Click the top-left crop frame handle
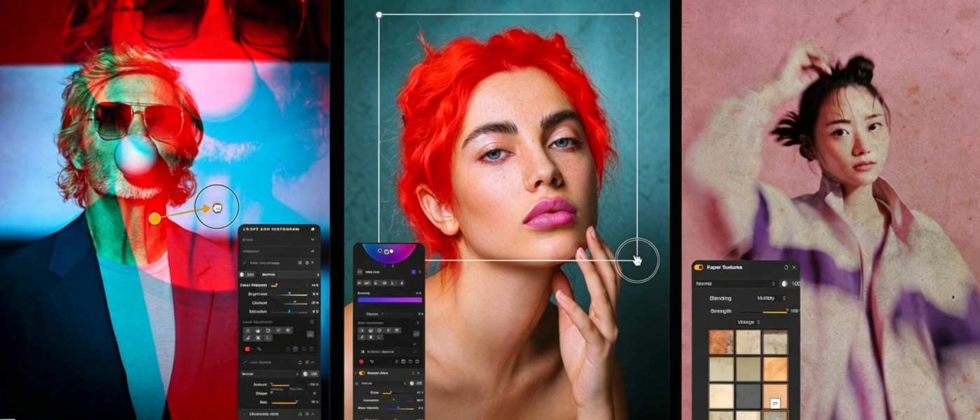The width and height of the screenshot is (980, 420). coord(379,14)
